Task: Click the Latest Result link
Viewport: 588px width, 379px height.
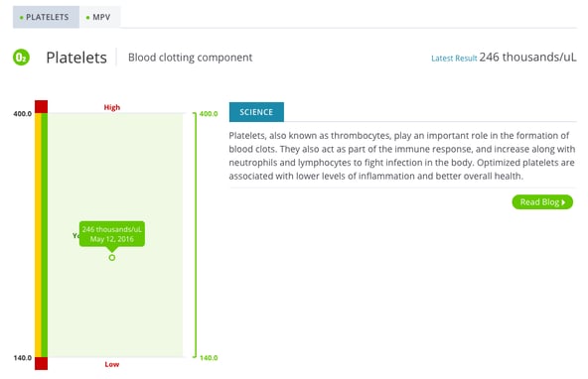Action: coord(454,59)
